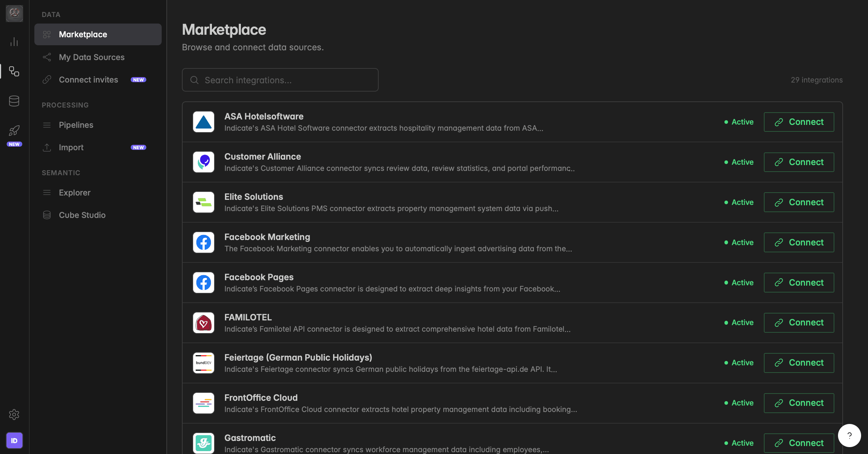This screenshot has width=868, height=454.
Task: Open the analytics bar chart icon
Action: coord(14,42)
